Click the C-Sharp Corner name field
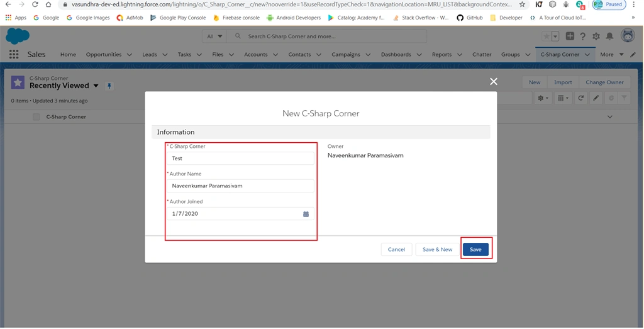This screenshot has height=329, width=644. pyautogui.click(x=240, y=158)
